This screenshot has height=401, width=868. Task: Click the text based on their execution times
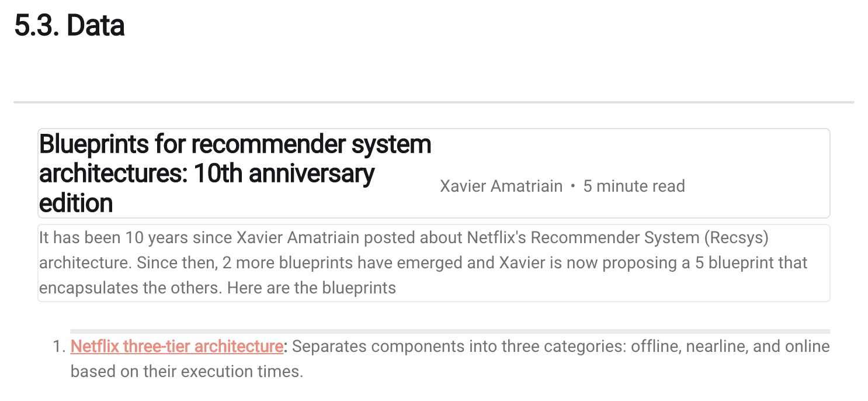tap(187, 372)
